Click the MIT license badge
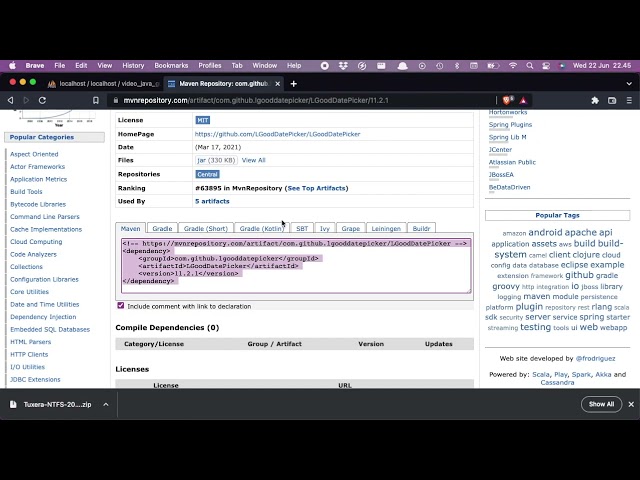Screen dimensions: 640x480 click(202, 120)
